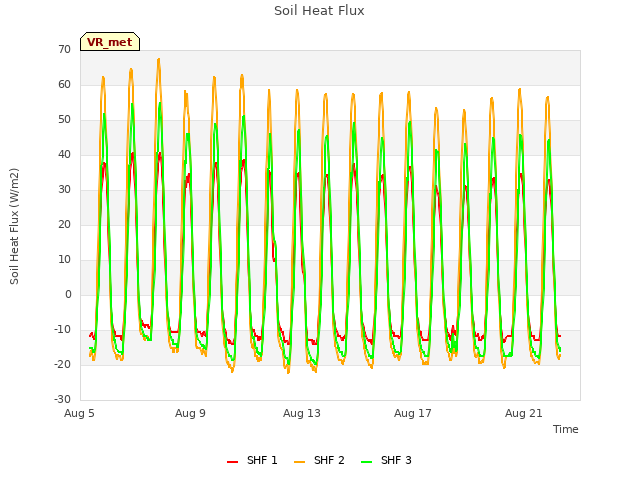
Task: Click the 50 y-axis tick label
Action: tap(64, 120)
